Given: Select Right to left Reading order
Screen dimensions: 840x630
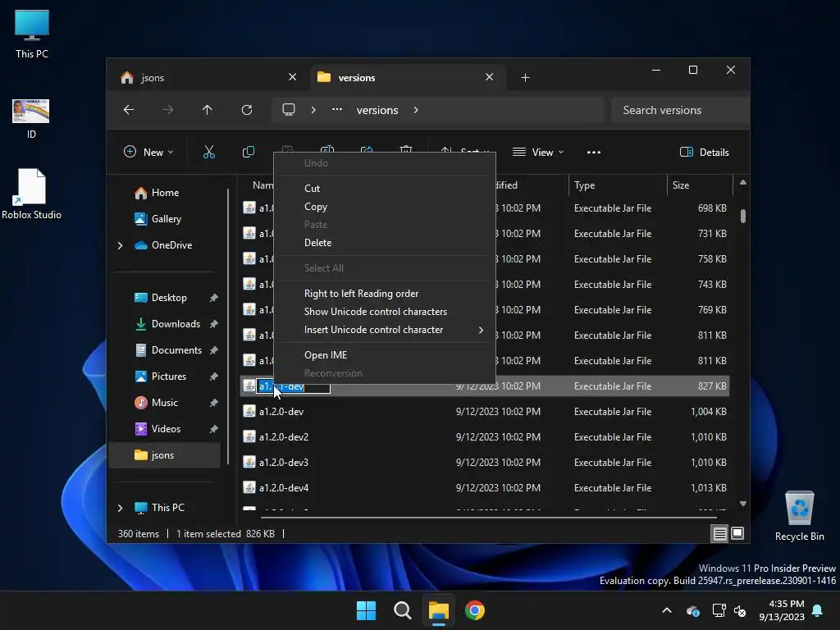Looking at the screenshot, I should tap(385, 294).
